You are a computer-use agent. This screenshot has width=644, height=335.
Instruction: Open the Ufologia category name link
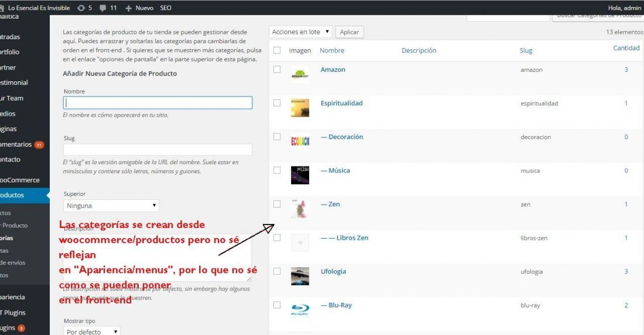point(333,271)
